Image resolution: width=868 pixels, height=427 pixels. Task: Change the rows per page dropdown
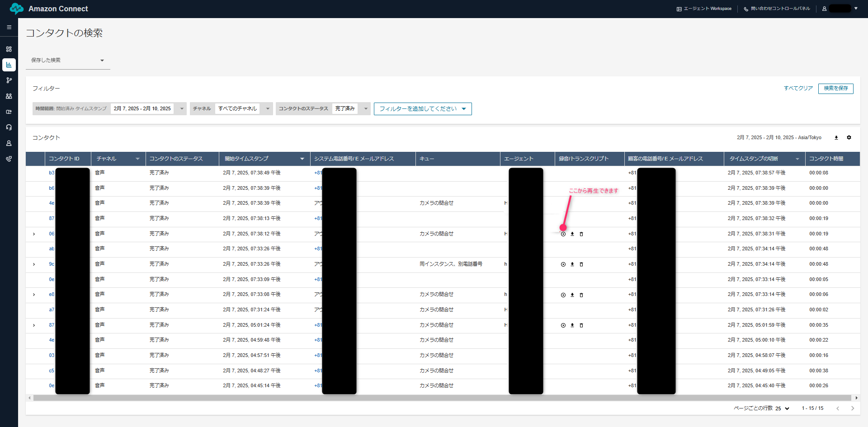[x=782, y=408]
